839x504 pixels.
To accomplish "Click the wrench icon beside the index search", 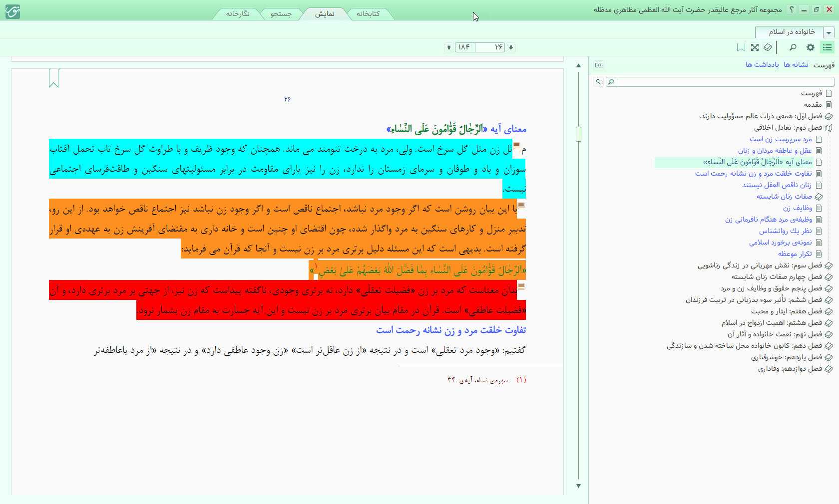I will tap(598, 82).
